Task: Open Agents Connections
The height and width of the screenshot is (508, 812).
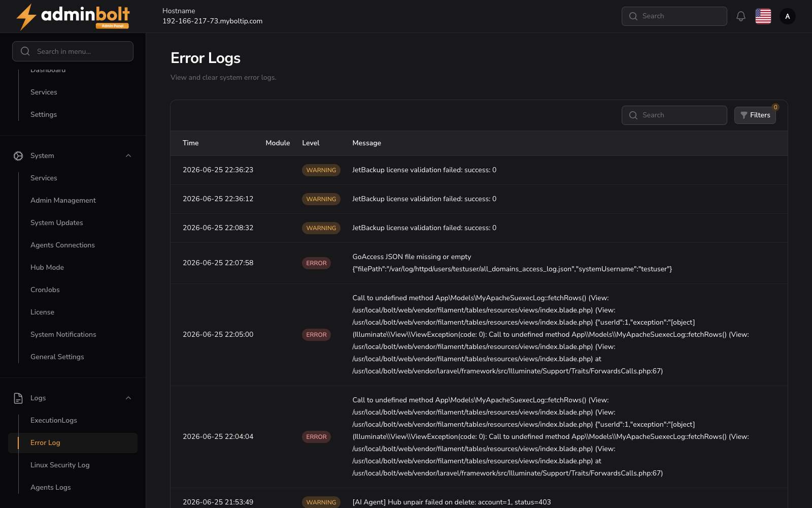Action: [x=62, y=245]
